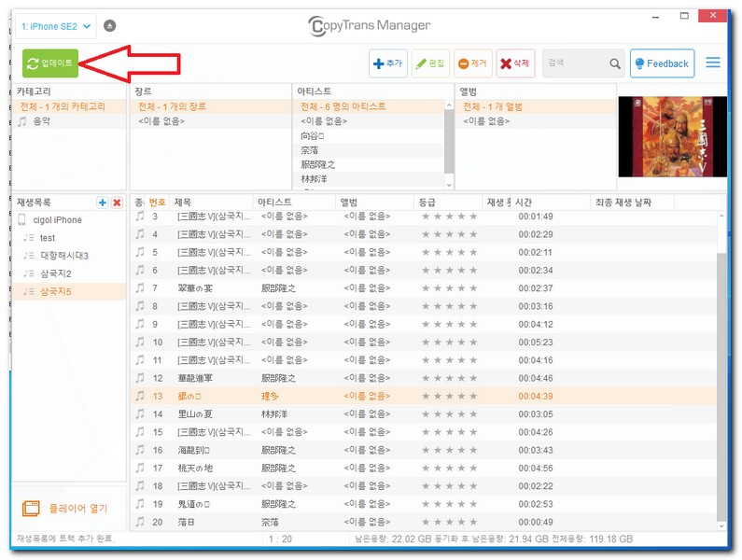Click the 추가 (add) toolbar button
This screenshot has height=560, width=742.
click(x=387, y=63)
